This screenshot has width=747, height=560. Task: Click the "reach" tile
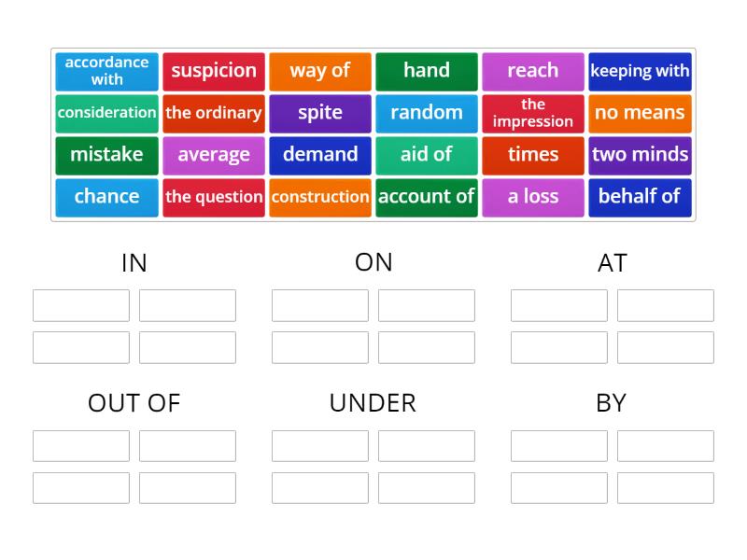[x=532, y=71]
